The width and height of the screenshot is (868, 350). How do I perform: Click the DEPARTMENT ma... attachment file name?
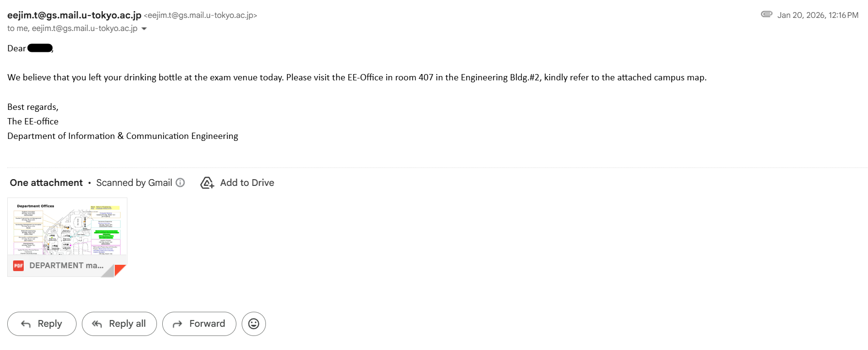pyautogui.click(x=66, y=265)
